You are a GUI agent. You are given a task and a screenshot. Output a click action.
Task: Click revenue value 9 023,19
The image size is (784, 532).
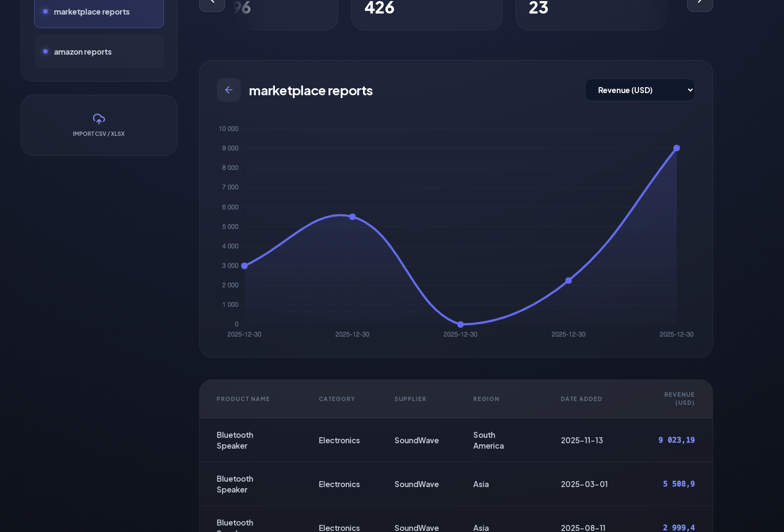click(x=676, y=440)
